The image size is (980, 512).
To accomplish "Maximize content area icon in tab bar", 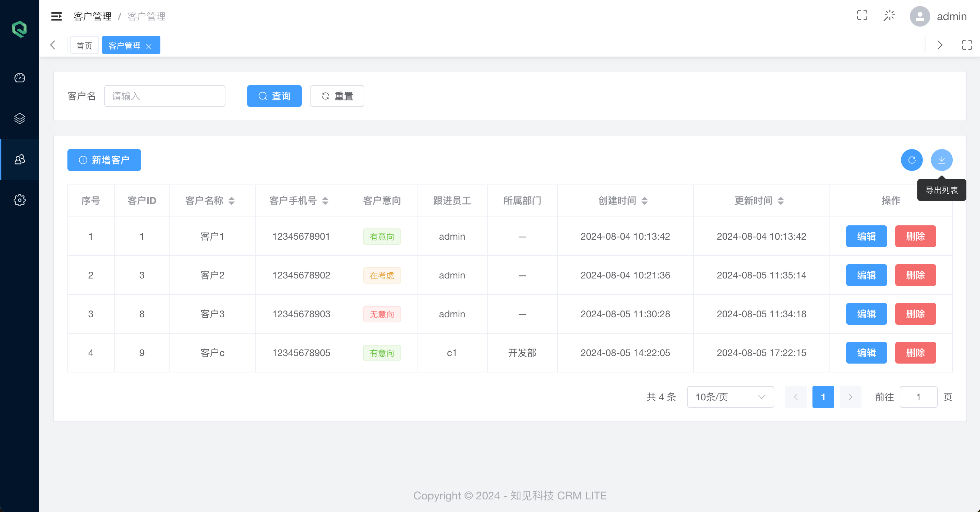I will click(967, 45).
